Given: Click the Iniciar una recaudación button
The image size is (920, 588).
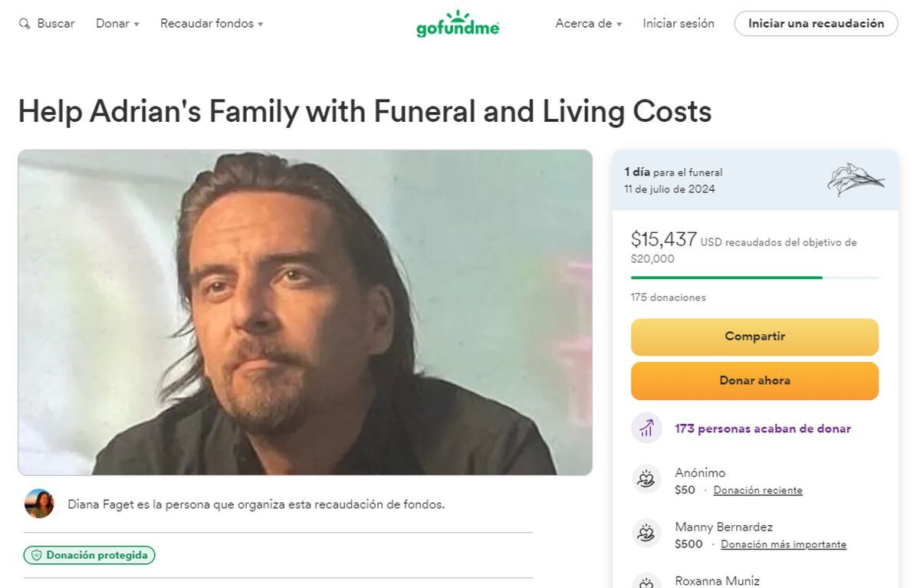Looking at the screenshot, I should click(x=815, y=23).
